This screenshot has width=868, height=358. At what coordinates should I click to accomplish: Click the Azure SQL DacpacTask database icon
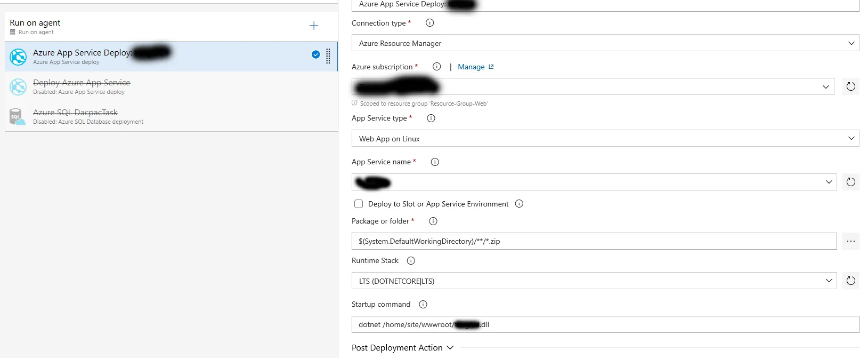pos(18,117)
